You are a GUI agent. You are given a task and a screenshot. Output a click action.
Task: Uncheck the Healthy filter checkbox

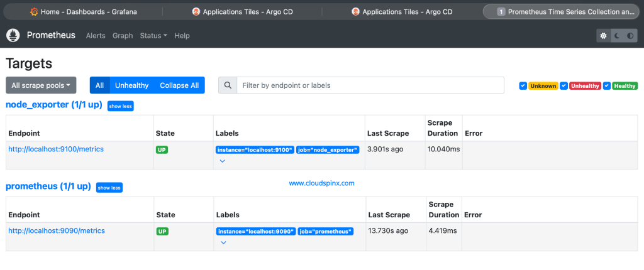[x=606, y=86]
